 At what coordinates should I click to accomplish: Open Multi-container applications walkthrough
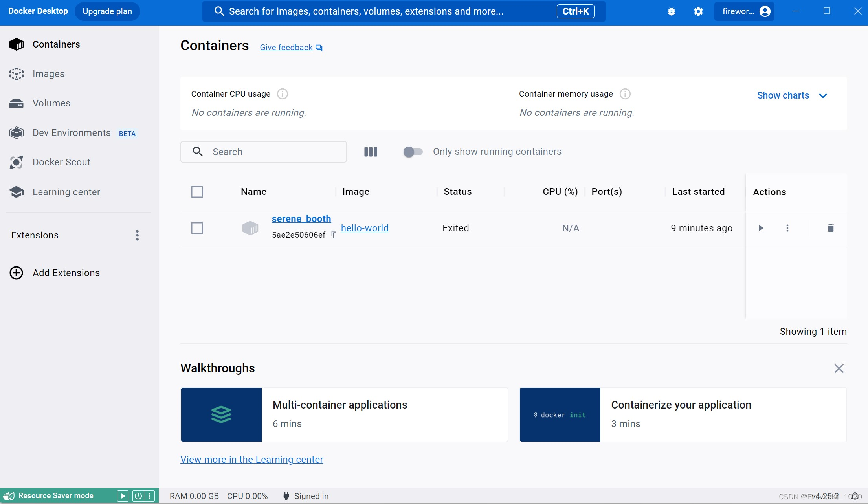pyautogui.click(x=344, y=415)
